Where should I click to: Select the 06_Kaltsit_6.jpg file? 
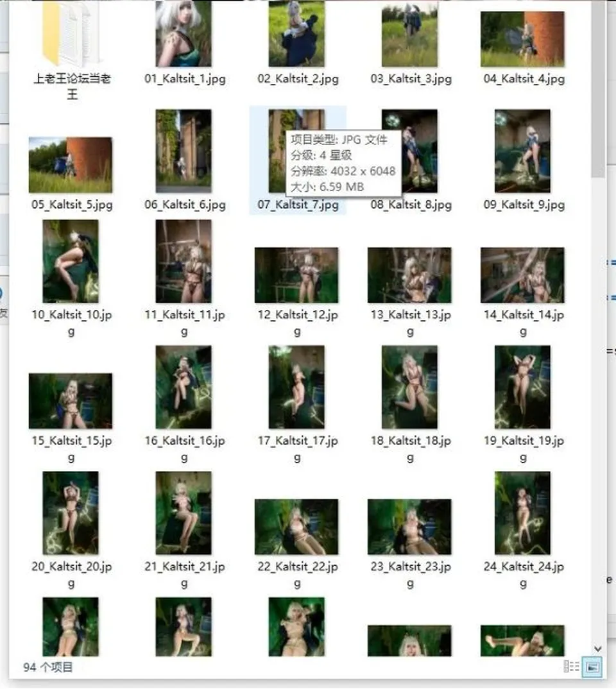tap(184, 151)
